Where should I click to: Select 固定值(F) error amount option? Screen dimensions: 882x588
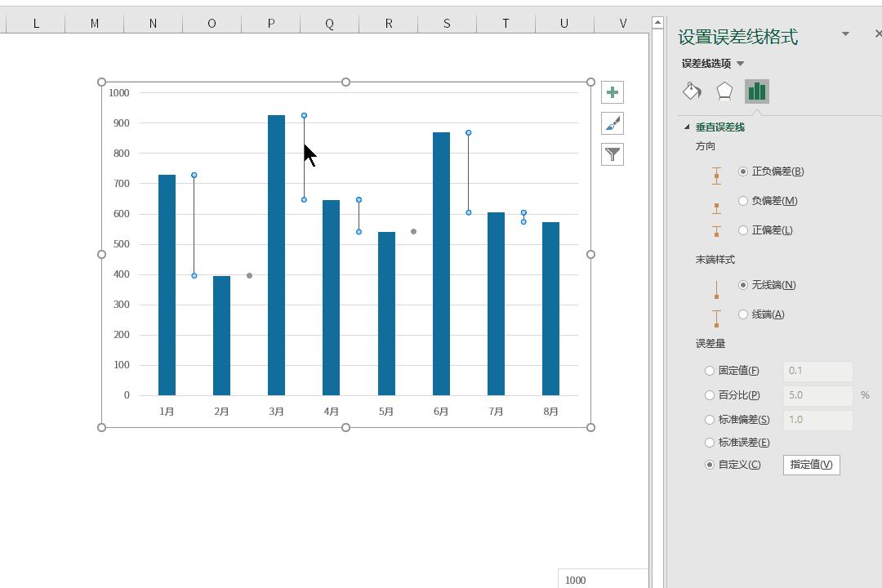pos(710,371)
